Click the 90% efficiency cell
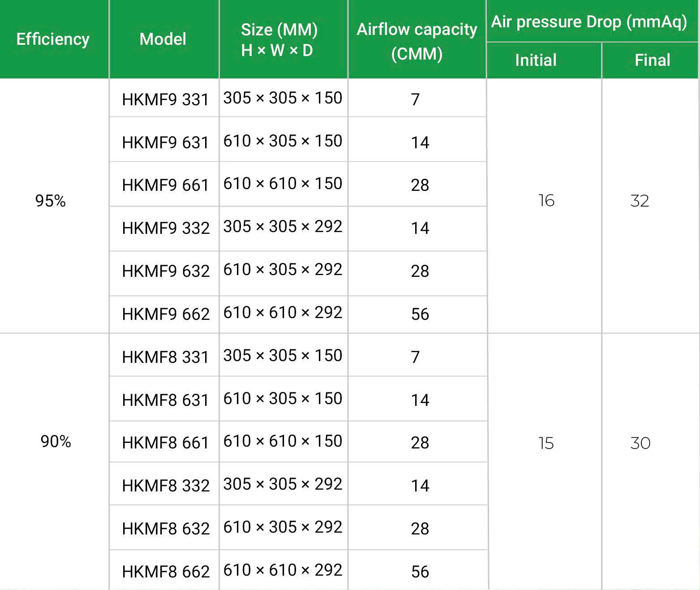The image size is (700, 590). (56, 442)
